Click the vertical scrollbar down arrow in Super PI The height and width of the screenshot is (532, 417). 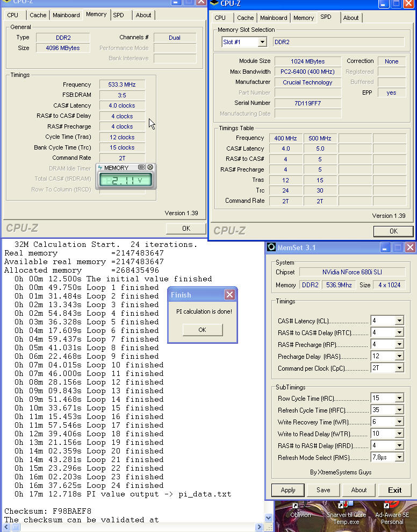[x=269, y=518]
